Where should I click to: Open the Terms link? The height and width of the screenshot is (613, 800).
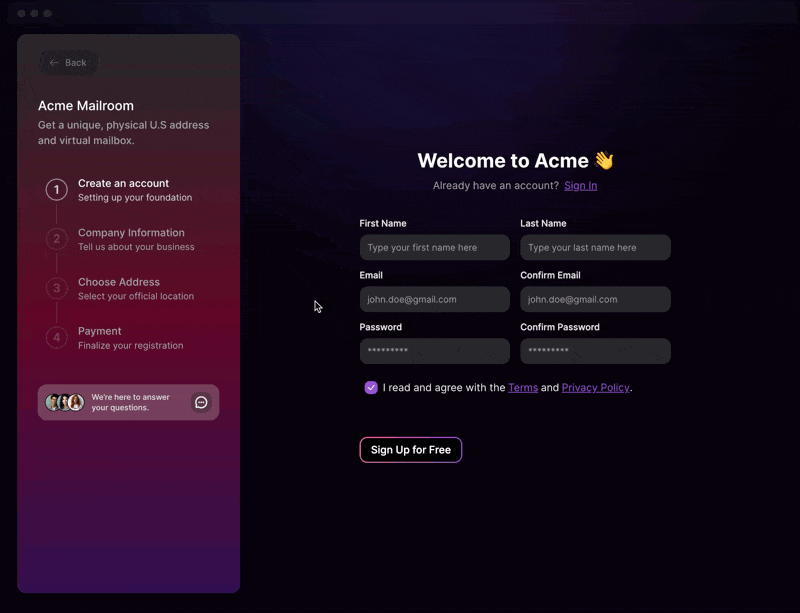click(523, 387)
